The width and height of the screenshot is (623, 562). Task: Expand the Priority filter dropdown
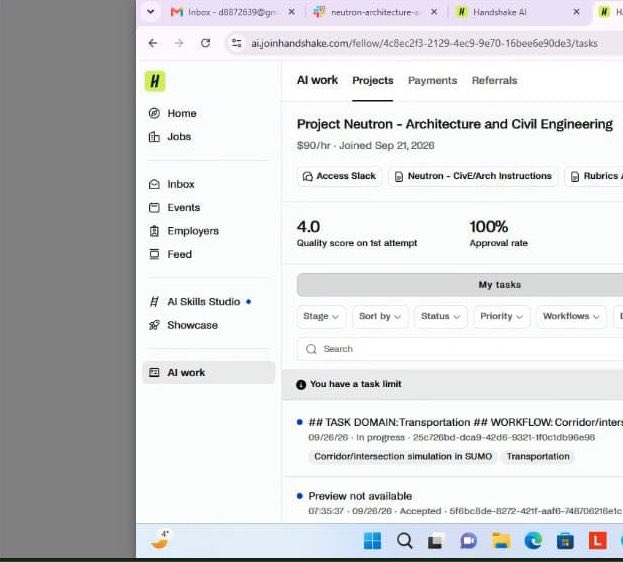click(501, 316)
